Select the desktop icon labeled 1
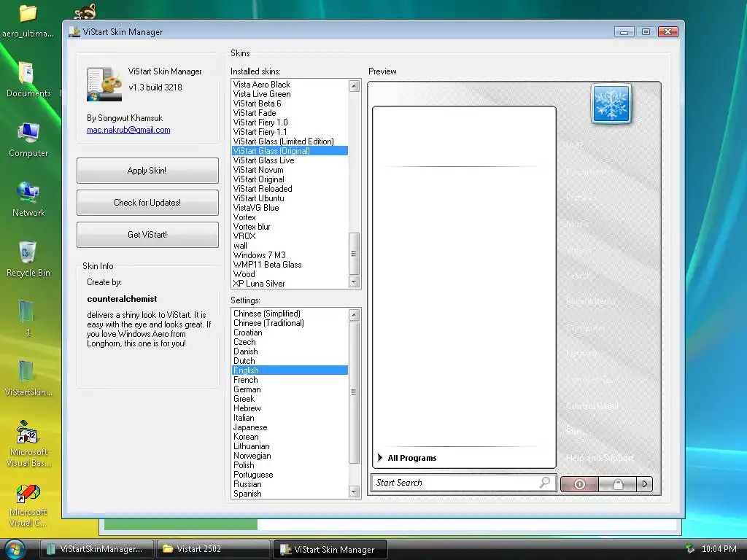Screen dimensions: 747x560 point(28,318)
